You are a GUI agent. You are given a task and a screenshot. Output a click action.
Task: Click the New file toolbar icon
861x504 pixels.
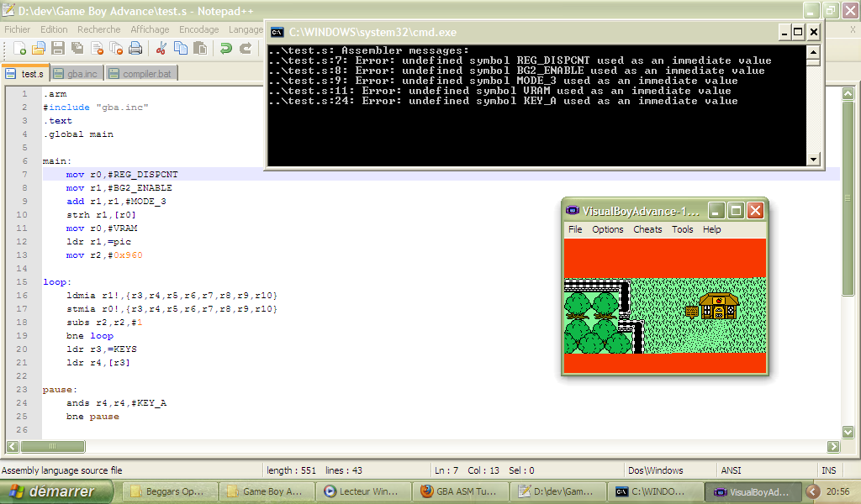pos(19,49)
